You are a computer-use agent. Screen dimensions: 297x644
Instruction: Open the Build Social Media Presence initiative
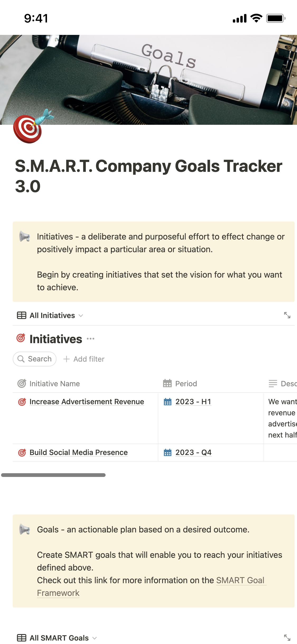coord(78,452)
